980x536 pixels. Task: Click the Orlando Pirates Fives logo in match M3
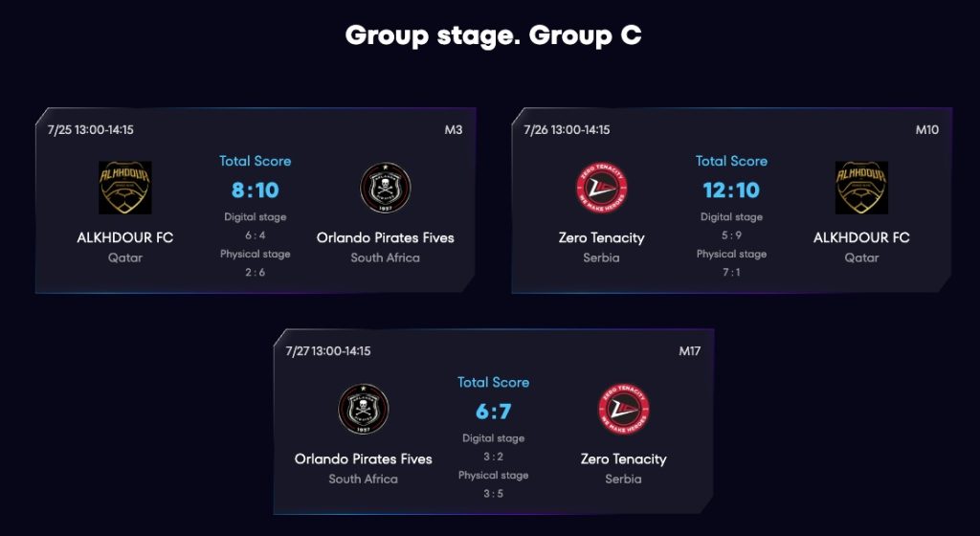386,188
